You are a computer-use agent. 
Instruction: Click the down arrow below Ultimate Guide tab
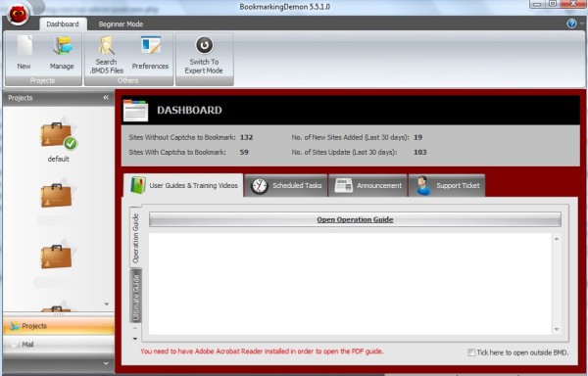tap(135, 339)
